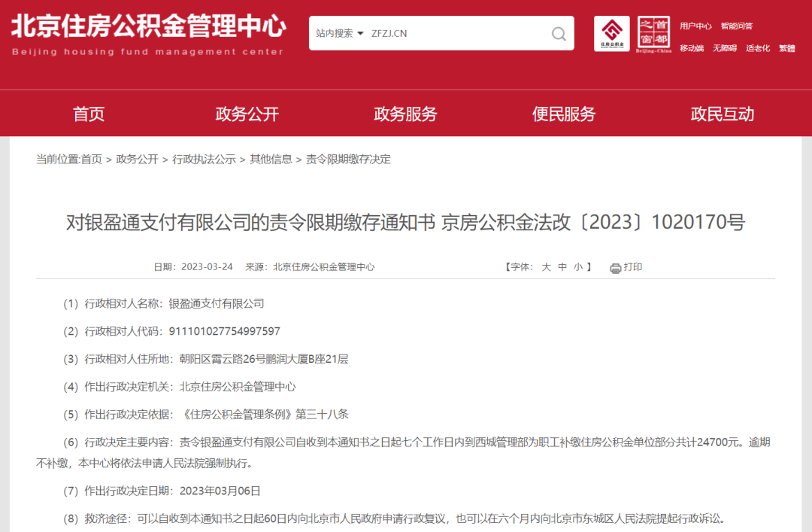Click address 朝阳区霄云路26号鹏润大厦B座21层
This screenshot has width=812, height=532.
pyautogui.click(x=264, y=360)
